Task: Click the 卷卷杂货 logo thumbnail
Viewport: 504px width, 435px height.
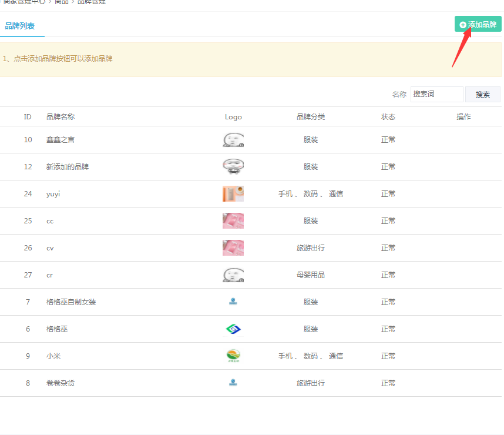Action: point(233,383)
